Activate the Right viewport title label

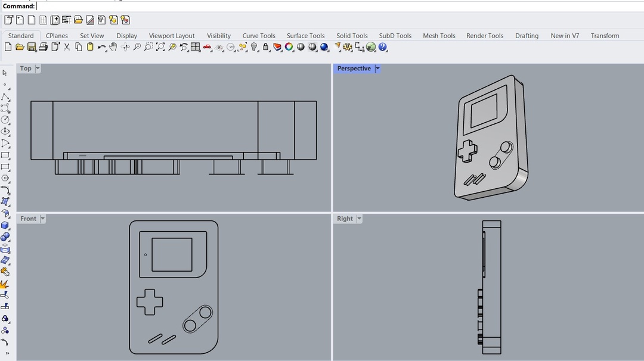click(345, 219)
